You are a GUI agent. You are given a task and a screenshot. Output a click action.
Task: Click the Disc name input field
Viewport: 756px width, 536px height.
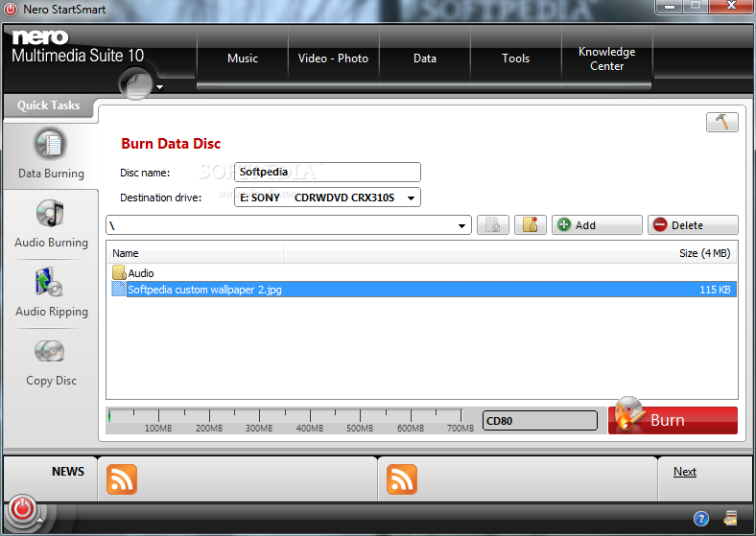coord(327,172)
